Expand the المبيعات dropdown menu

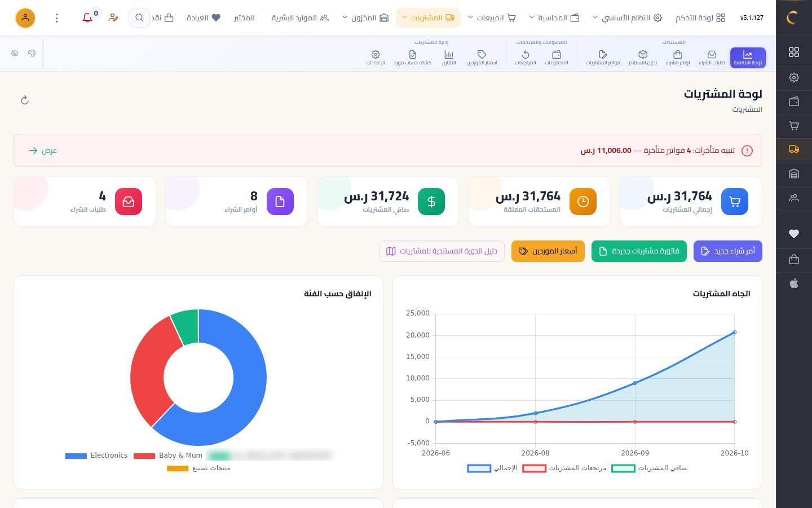pos(492,18)
